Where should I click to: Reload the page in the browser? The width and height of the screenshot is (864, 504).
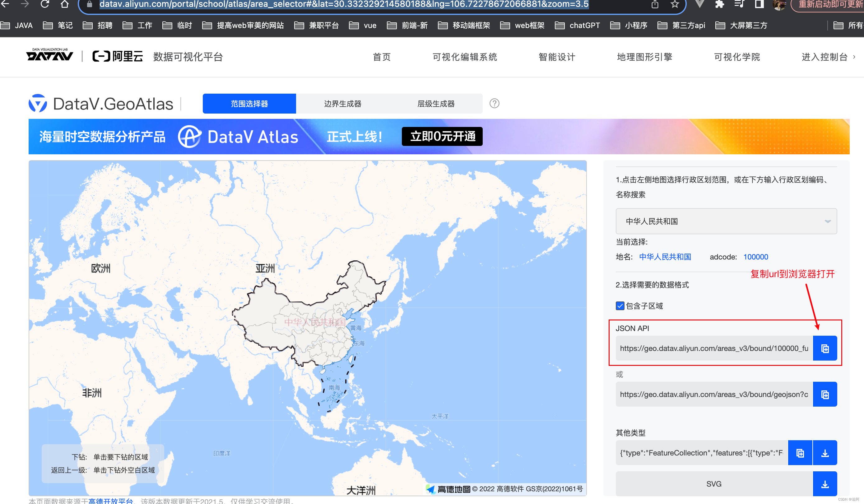click(x=44, y=4)
